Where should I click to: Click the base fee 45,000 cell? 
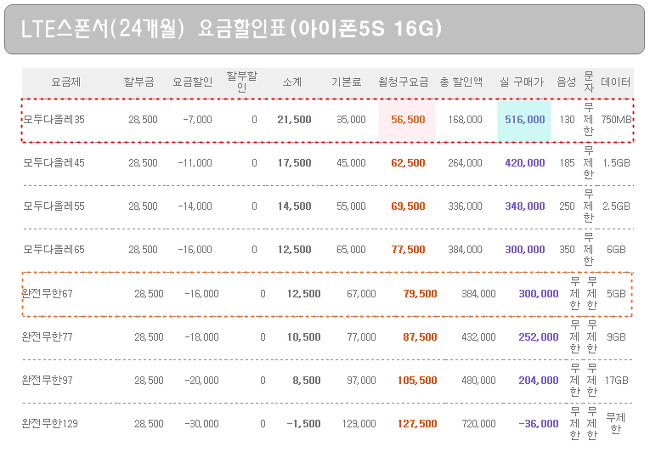(x=351, y=163)
